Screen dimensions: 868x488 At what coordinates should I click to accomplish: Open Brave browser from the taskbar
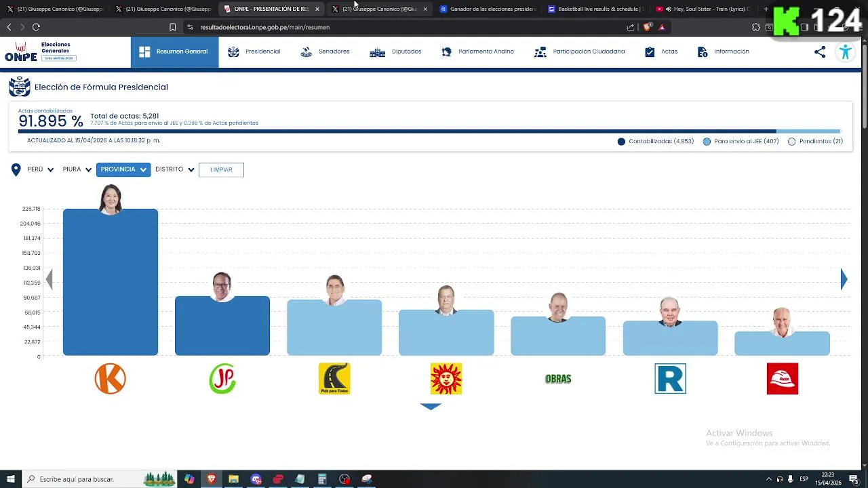(211, 479)
